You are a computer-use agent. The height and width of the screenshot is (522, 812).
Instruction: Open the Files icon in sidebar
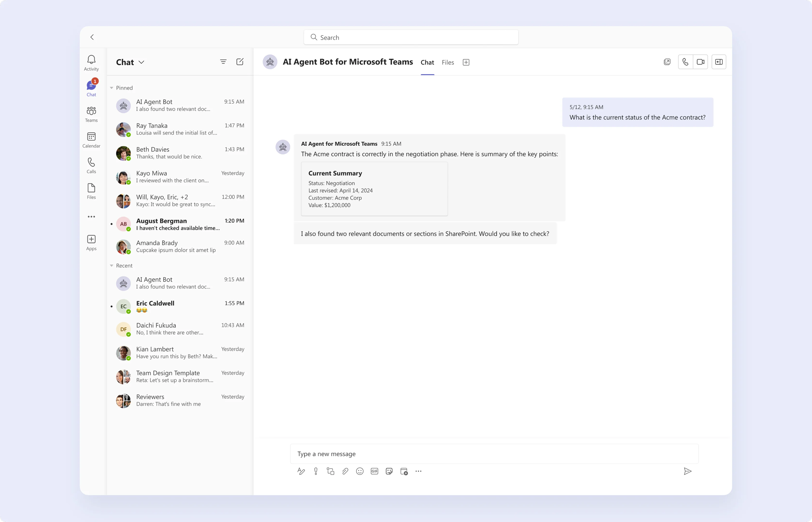click(x=91, y=191)
